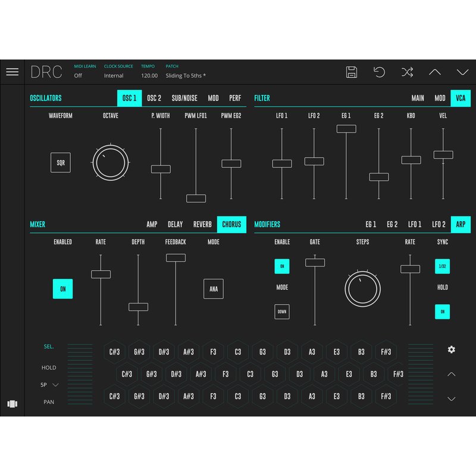Open modifiers EG 2 tab

click(392, 224)
